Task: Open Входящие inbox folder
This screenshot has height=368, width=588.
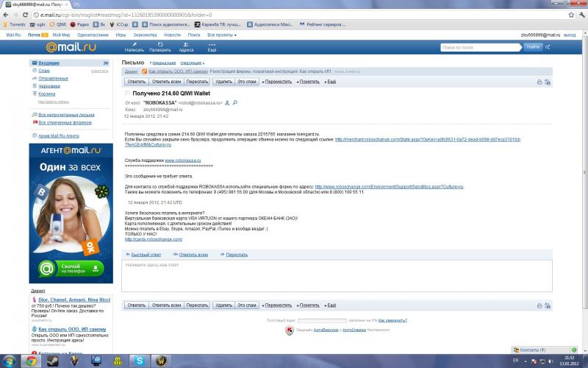Action: tap(49, 63)
